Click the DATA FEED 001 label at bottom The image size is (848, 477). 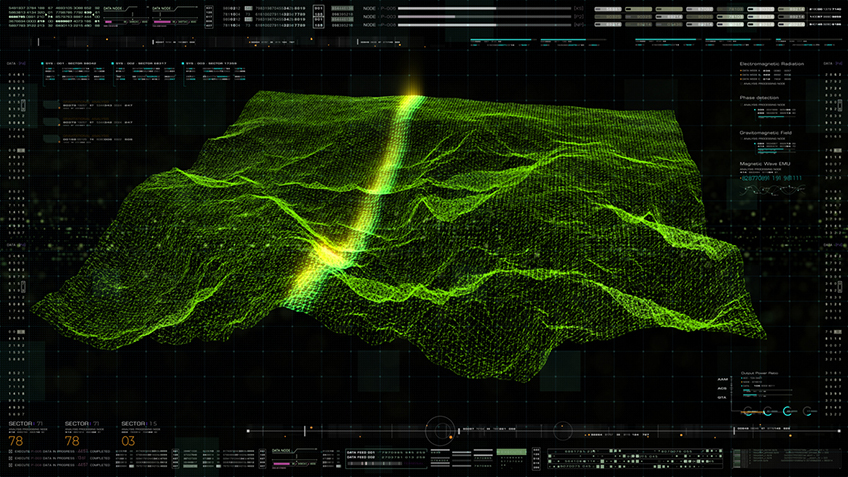tap(360, 454)
